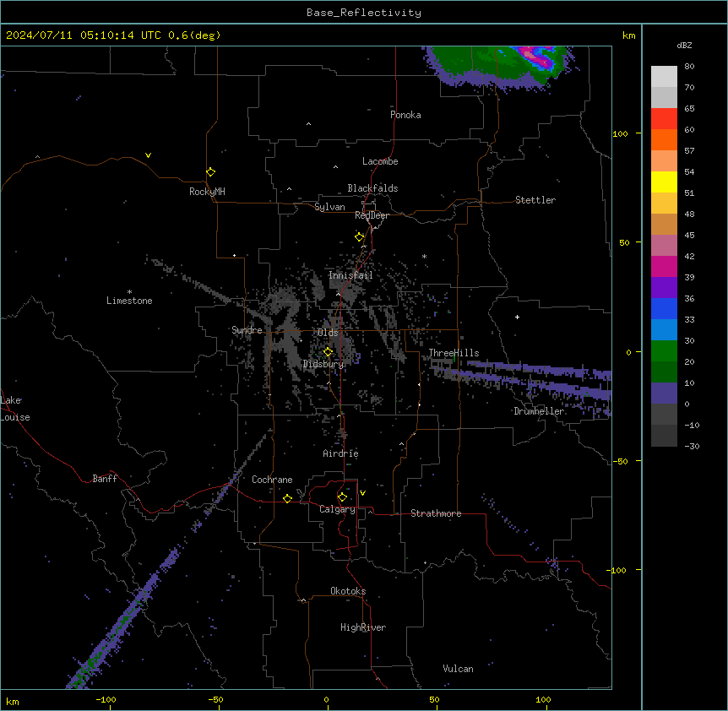Click the Strathmore label
This screenshot has width=728, height=711.
click(x=436, y=513)
